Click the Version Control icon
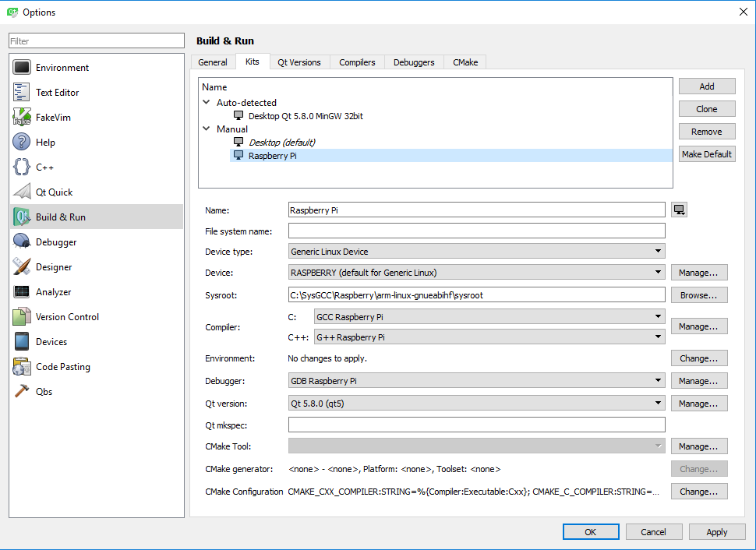The image size is (756, 550). 22,317
